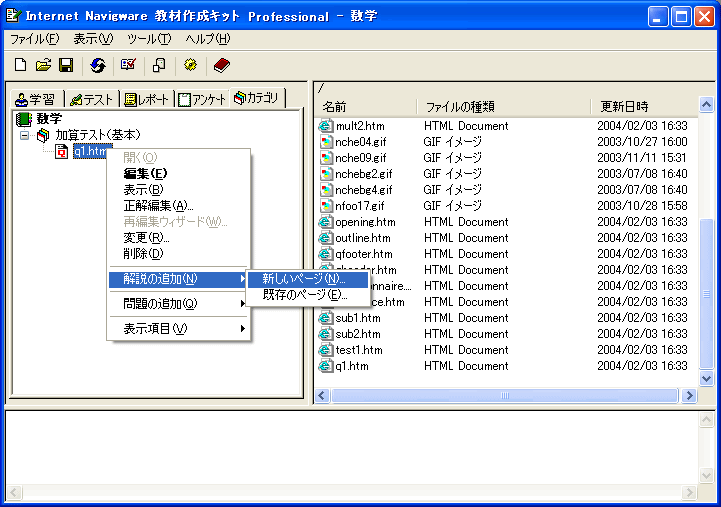Click the sub1.htm file icon
The height and width of the screenshot is (507, 721).
pyautogui.click(x=326, y=318)
